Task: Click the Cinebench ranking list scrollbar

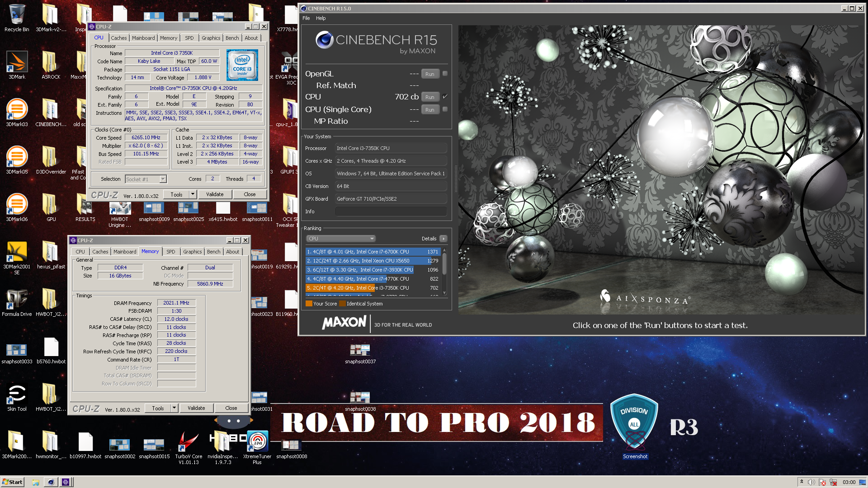Action: click(x=444, y=272)
